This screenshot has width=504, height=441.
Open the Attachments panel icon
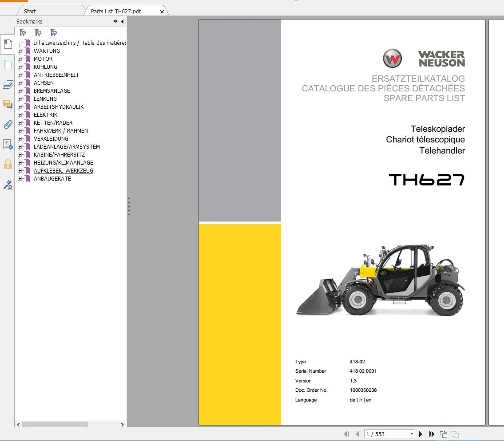click(x=8, y=125)
